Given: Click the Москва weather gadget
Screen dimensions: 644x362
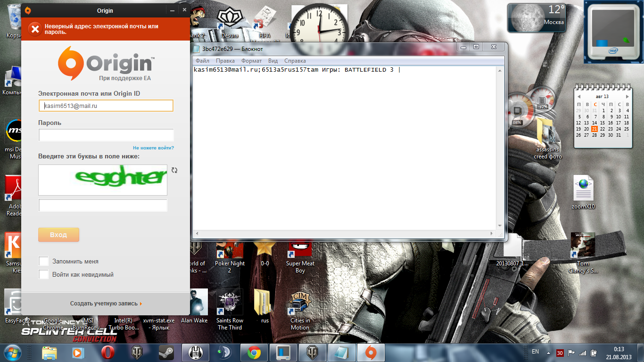Looking at the screenshot, I should click(537, 18).
